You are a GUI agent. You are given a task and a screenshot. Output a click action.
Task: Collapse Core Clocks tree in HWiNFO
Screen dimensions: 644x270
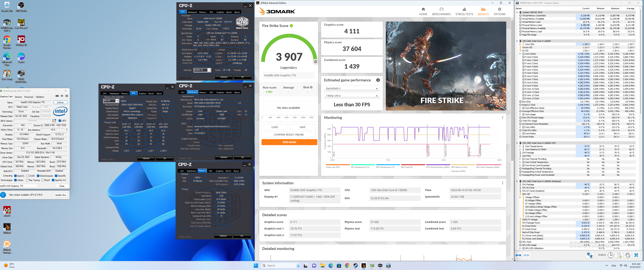point(520,54)
